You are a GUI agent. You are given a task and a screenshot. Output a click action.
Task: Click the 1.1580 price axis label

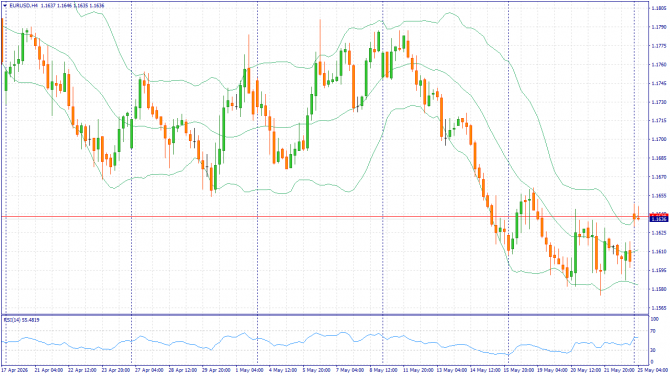click(x=658, y=289)
